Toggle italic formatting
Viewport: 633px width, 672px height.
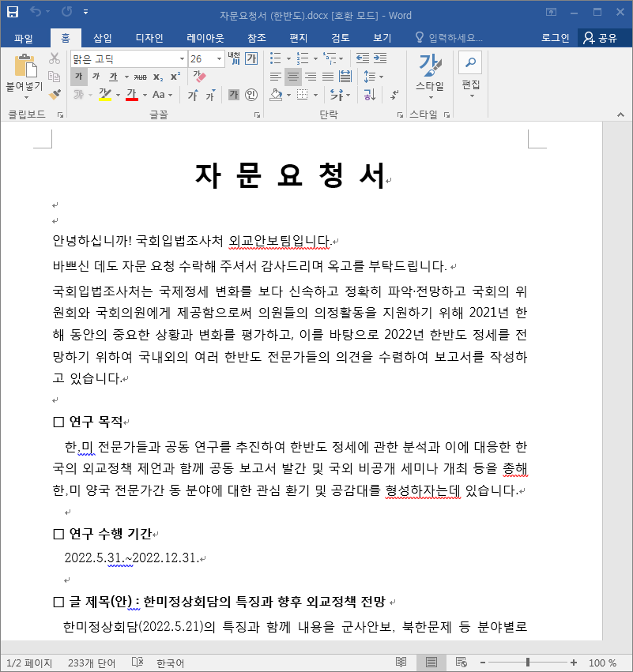[96, 77]
